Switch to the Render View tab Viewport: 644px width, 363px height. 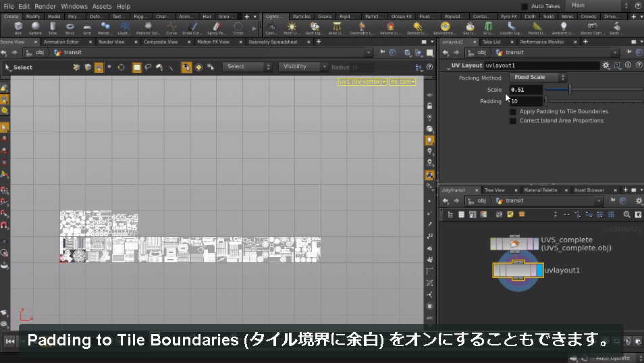pyautogui.click(x=111, y=42)
